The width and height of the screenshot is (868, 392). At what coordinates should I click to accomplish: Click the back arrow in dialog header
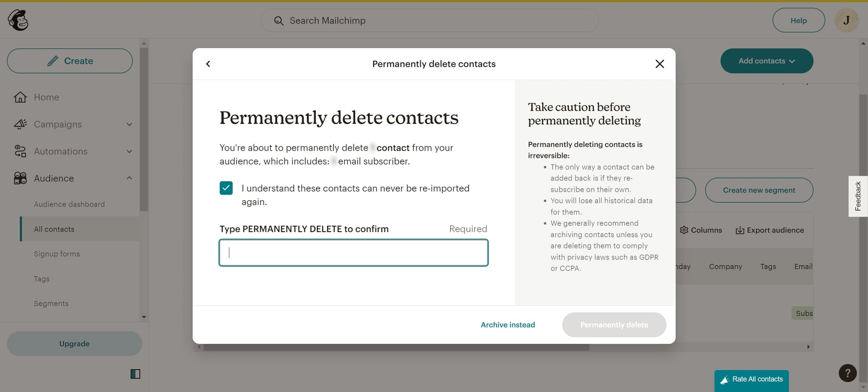pyautogui.click(x=208, y=64)
